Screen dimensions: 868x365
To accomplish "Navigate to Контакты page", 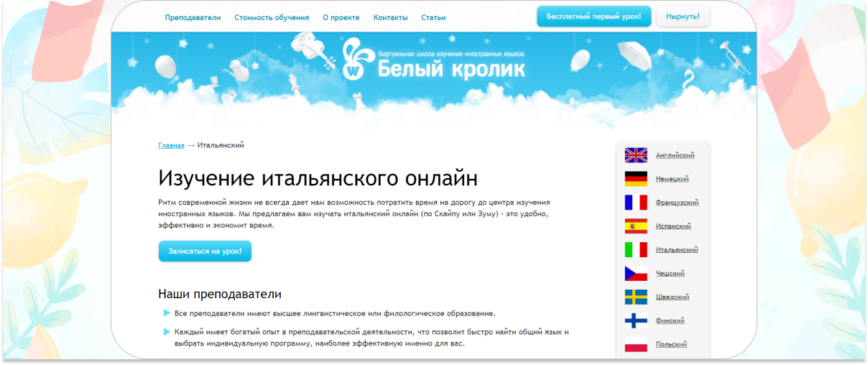I will (x=390, y=17).
